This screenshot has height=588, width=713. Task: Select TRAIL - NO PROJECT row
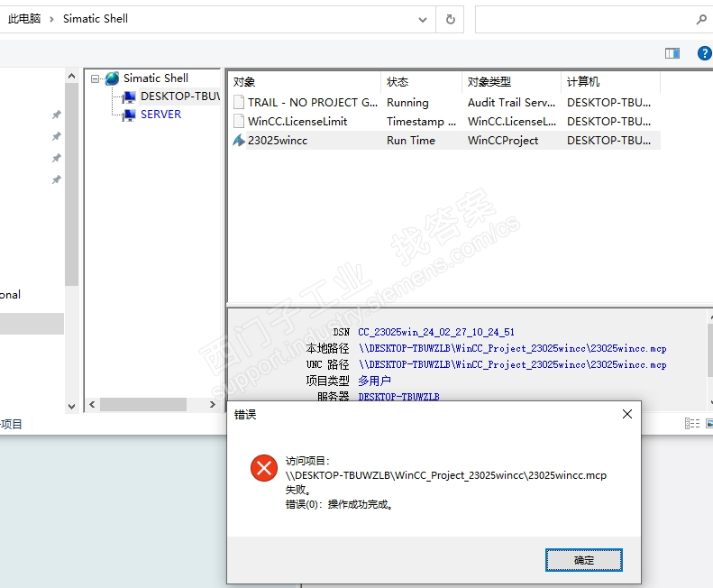pyautogui.click(x=445, y=103)
